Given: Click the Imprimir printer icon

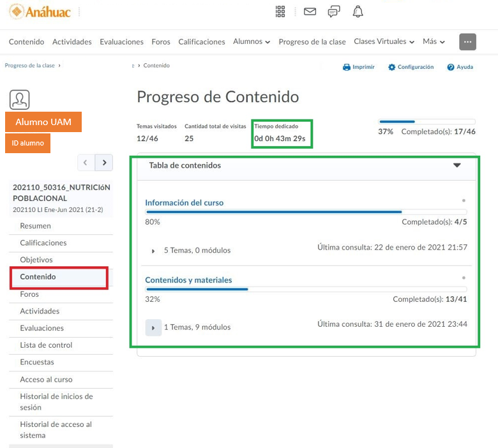Looking at the screenshot, I should (347, 67).
